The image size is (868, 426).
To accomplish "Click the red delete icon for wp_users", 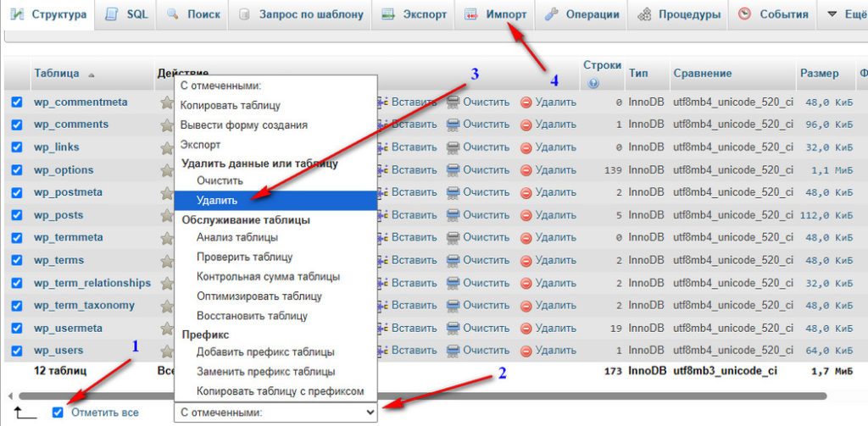I will click(526, 351).
